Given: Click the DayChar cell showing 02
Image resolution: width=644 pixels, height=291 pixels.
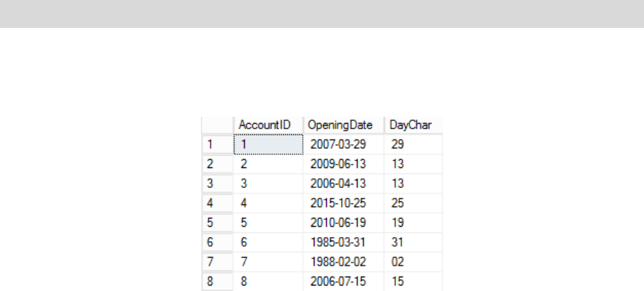Looking at the screenshot, I should coord(413,261).
